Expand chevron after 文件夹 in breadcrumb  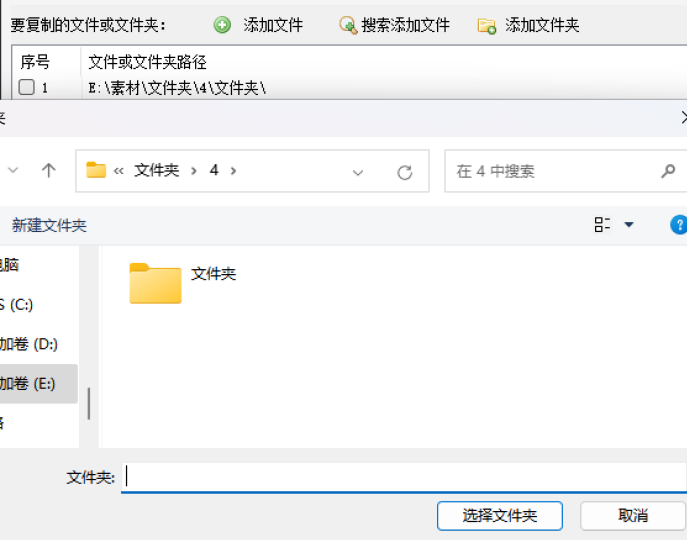coord(194,171)
